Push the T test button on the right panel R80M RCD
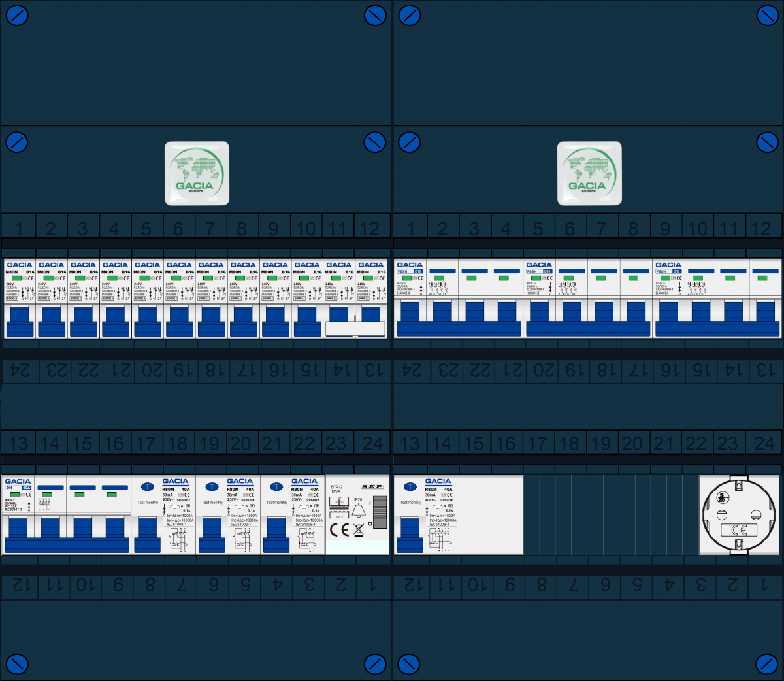 410,487
